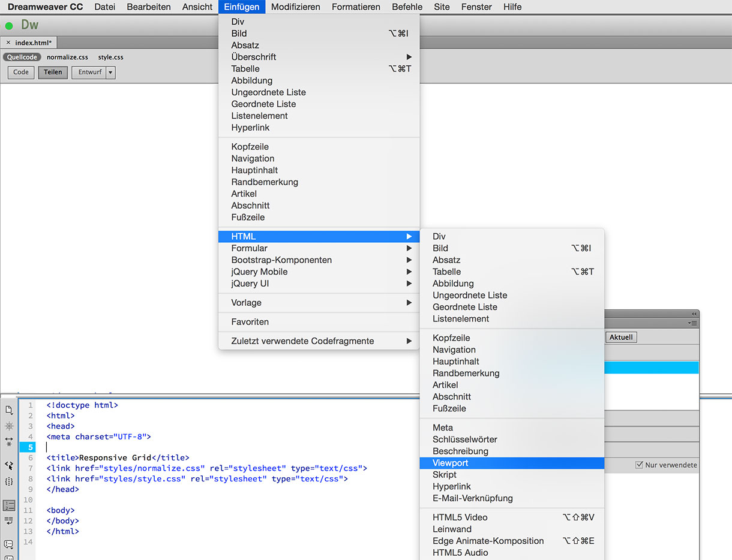Image resolution: width=732 pixels, height=560 pixels.
Task: Open the Modifizieren menu
Action: [296, 7]
